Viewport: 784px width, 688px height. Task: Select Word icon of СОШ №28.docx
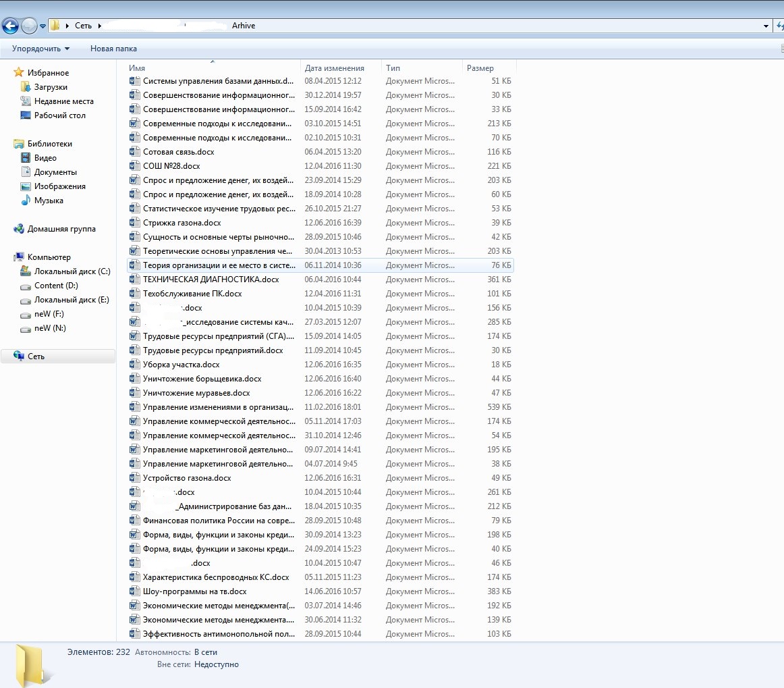point(134,165)
